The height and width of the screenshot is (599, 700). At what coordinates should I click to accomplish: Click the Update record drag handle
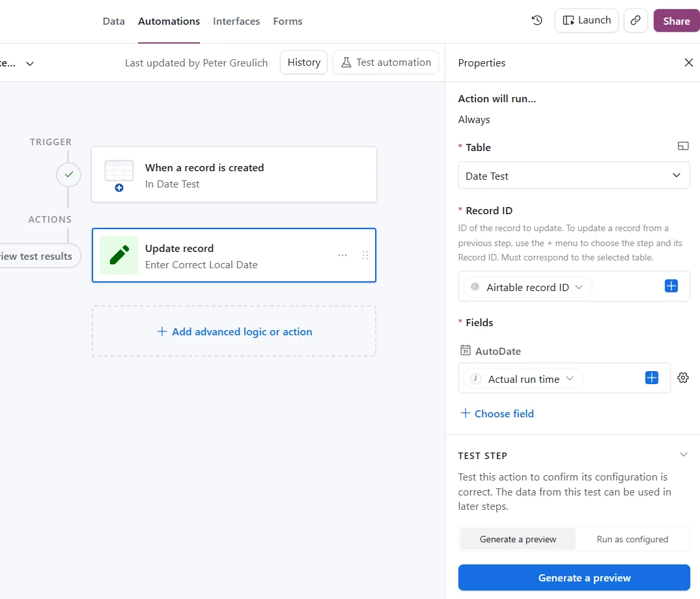tap(365, 255)
